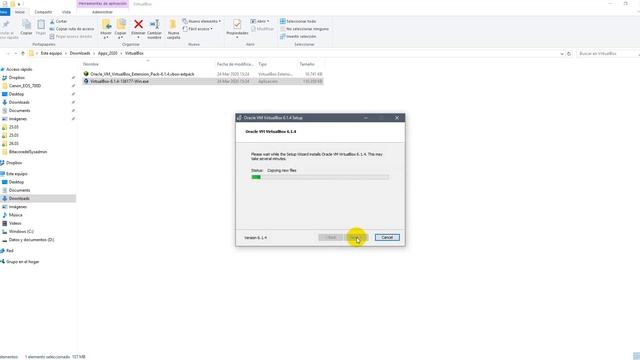Choose Copiar ruta de acceso
640x360 pixels.
72,29
